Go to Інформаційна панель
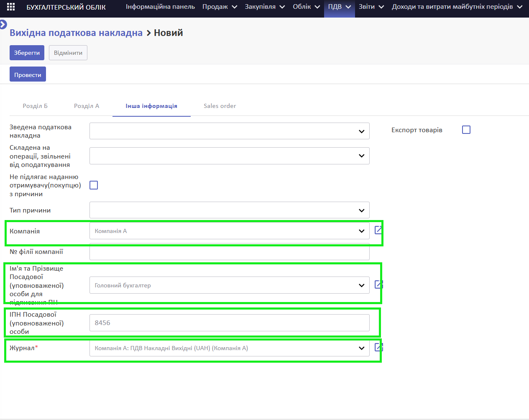This screenshot has height=420, width=529. pyautogui.click(x=160, y=7)
